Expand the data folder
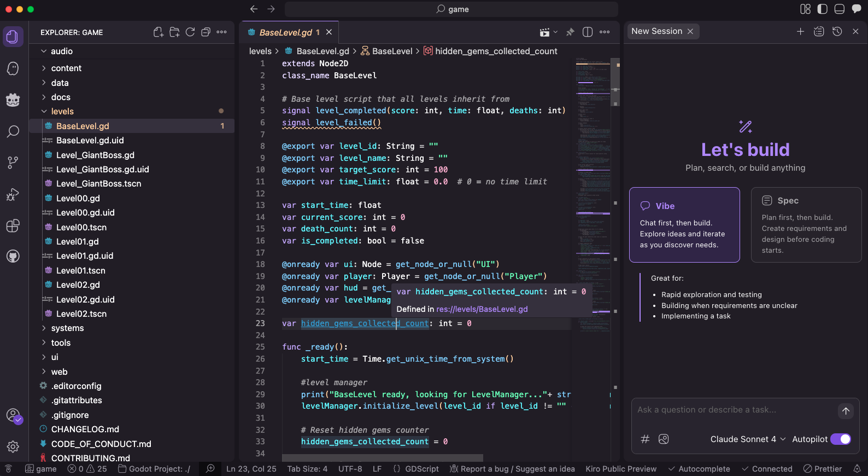Image resolution: width=868 pixels, height=476 pixels. [131, 83]
